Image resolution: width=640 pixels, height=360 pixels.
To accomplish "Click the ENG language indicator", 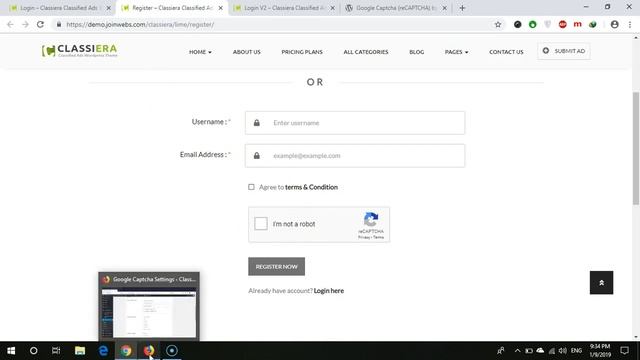I will 576,351.
